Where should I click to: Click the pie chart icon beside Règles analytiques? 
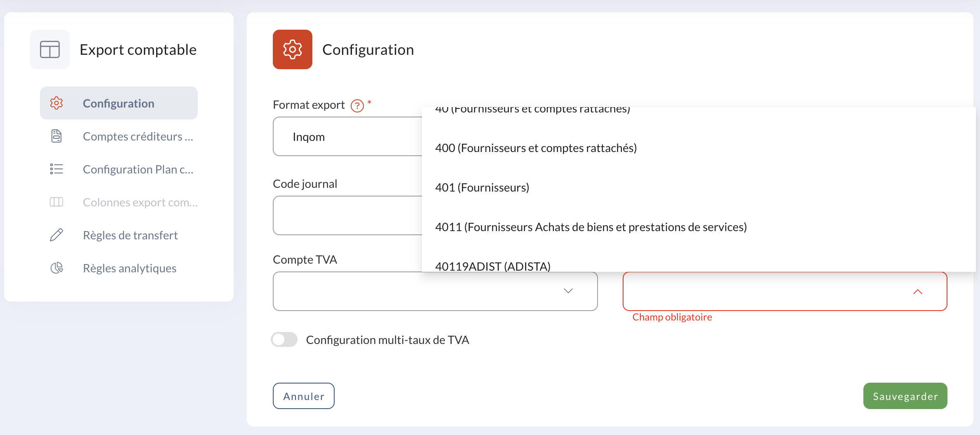click(56, 268)
